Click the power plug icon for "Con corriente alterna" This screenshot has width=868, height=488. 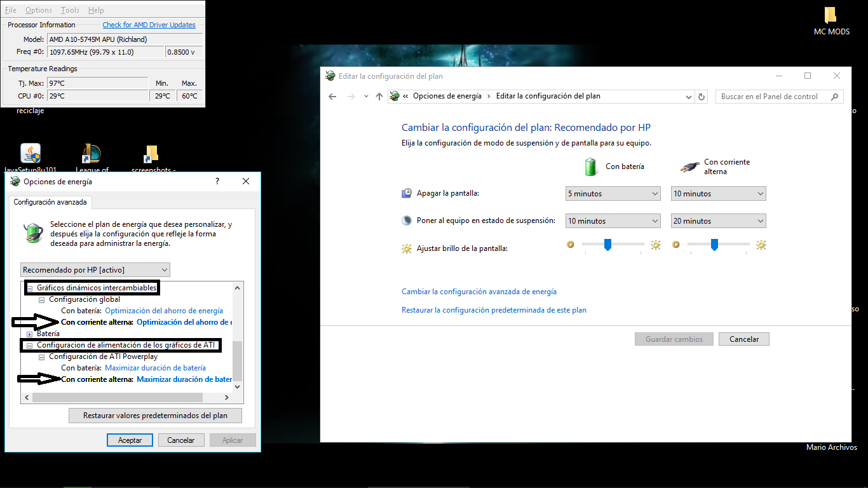click(x=690, y=165)
